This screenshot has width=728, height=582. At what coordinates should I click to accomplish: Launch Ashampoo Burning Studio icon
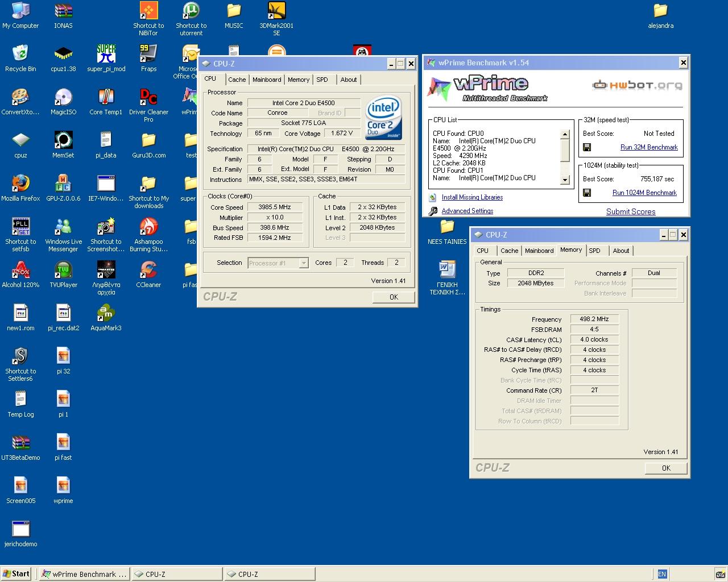pos(148,235)
